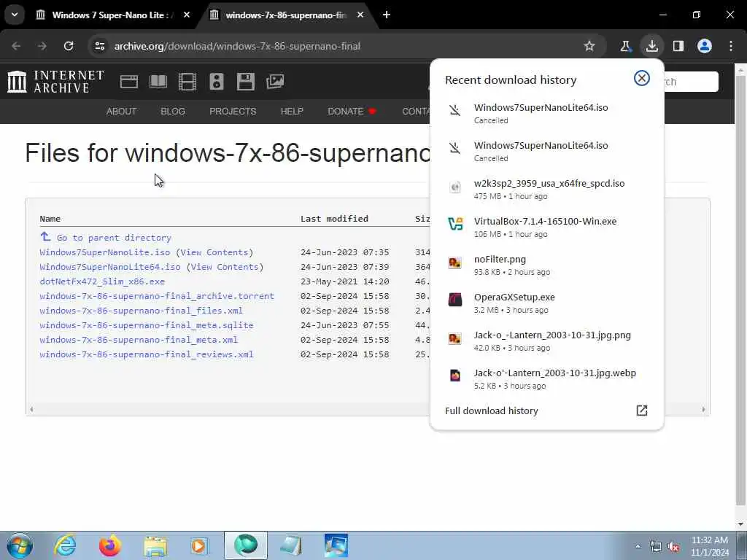This screenshot has width=747, height=560.
Task: Open the ABOUT menu item
Action: coord(122,112)
